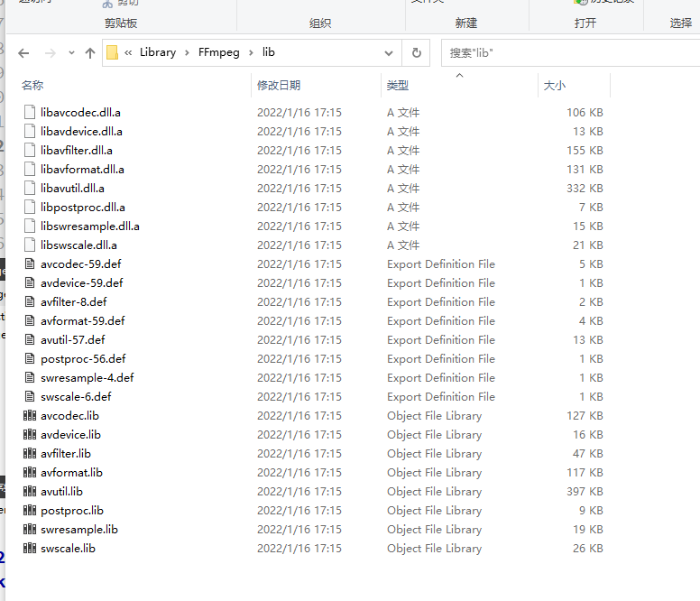Click the swresample-4.def document icon

click(x=30, y=378)
